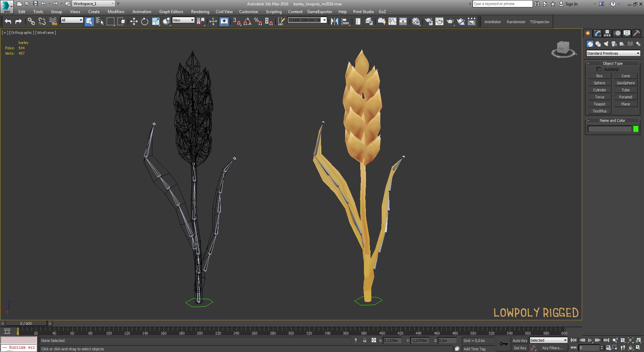This screenshot has width=644, height=352.
Task: Choose the Select Object tool
Action: (x=89, y=21)
